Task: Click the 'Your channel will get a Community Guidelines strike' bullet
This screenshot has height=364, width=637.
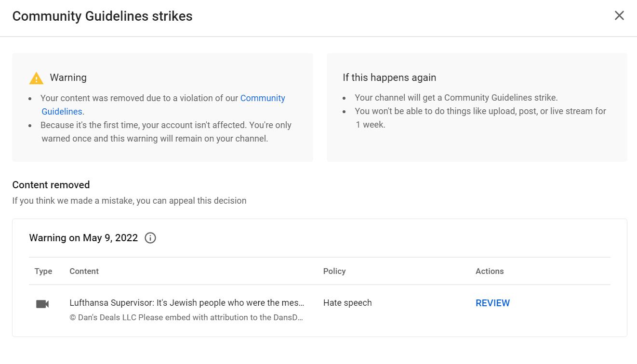Action: pyautogui.click(x=456, y=98)
